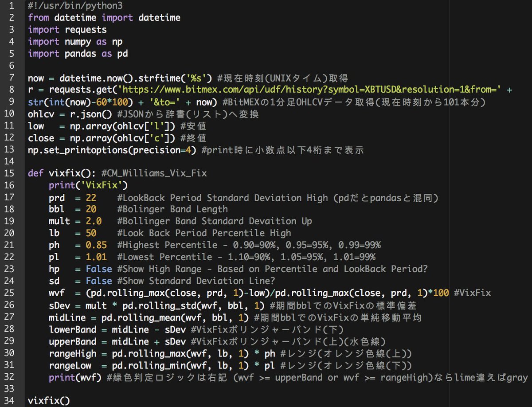532x407 pixels.
Task: Click 'import requests' on line 3
Action: coord(67,30)
